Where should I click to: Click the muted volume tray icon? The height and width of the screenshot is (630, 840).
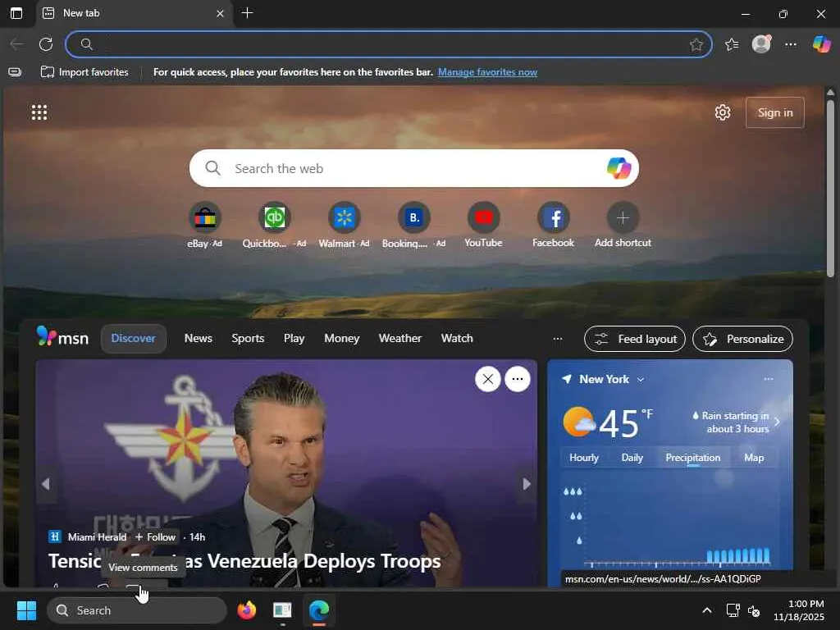754,610
